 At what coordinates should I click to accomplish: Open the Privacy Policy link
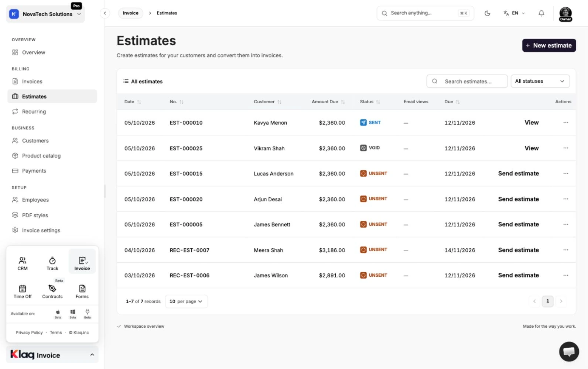[x=29, y=332]
